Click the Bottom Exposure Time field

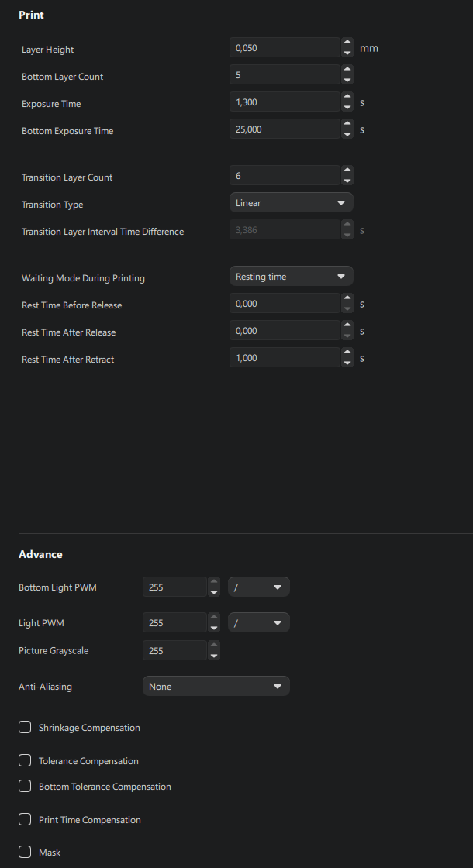pos(285,129)
